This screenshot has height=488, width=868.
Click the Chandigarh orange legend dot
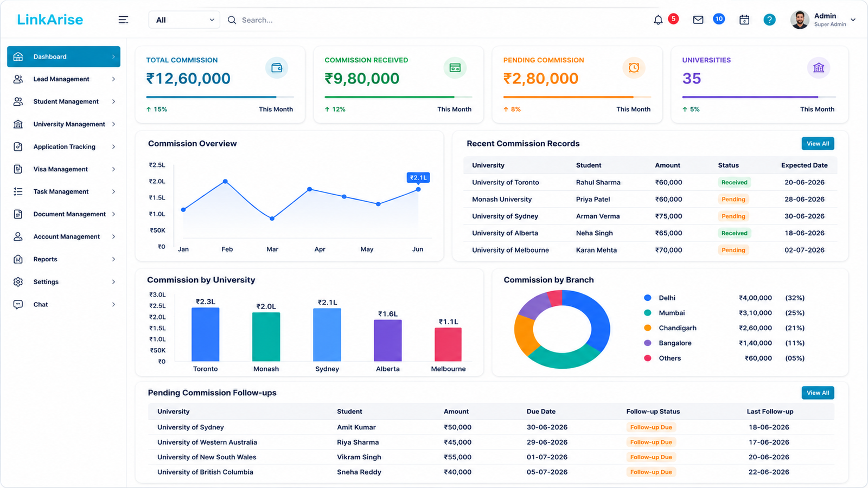point(647,328)
